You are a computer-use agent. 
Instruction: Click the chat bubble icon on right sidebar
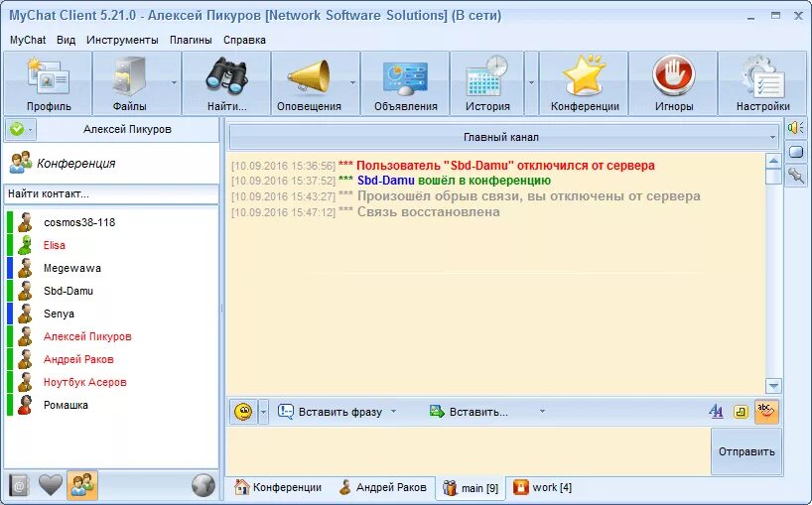point(796,152)
